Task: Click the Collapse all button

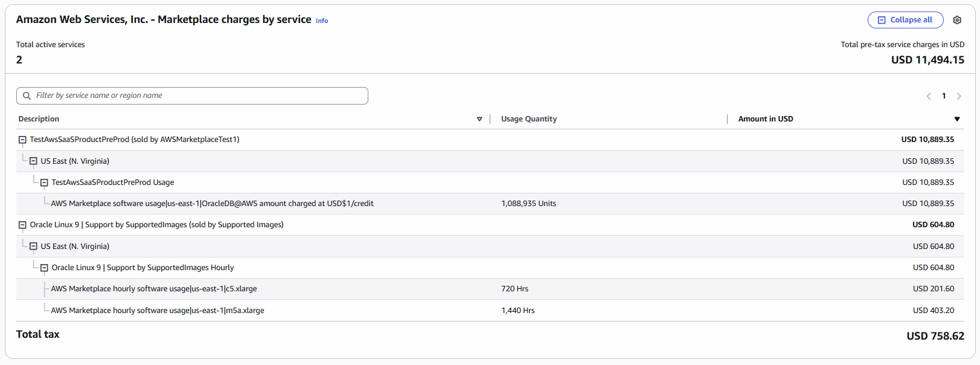Action: click(905, 20)
